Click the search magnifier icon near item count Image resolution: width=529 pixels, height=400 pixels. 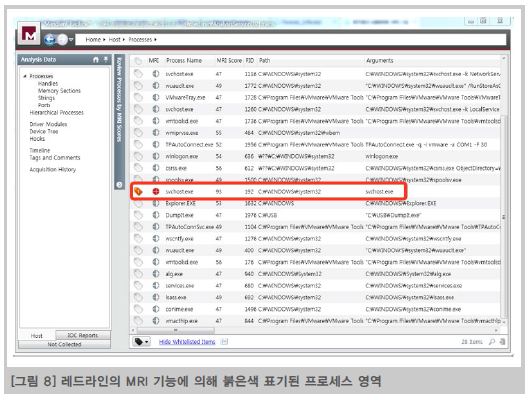click(x=492, y=342)
